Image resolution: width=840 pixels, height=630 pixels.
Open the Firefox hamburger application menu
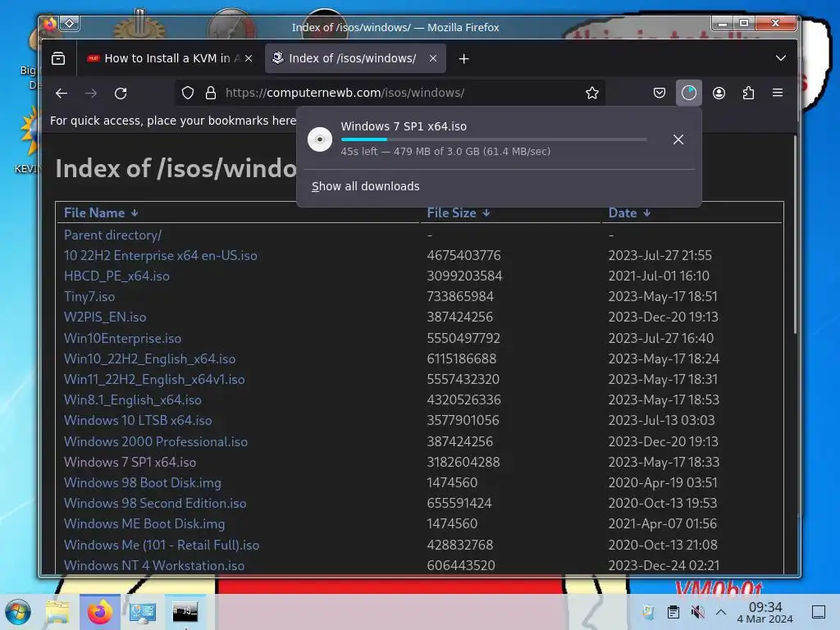(778, 93)
